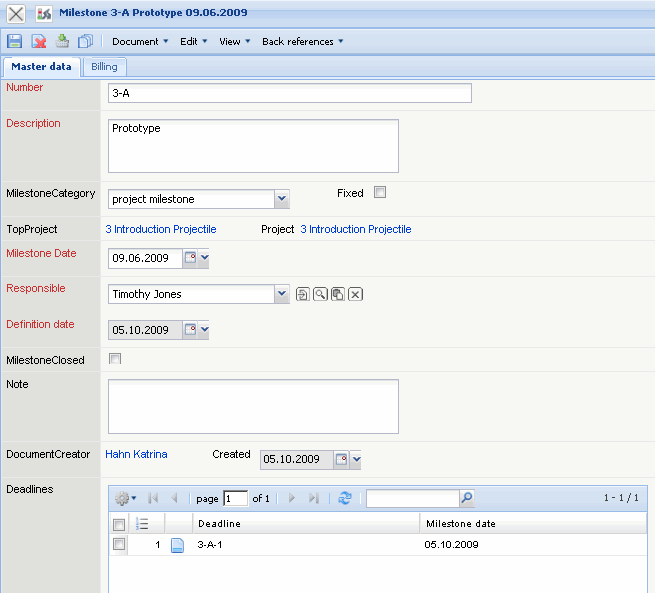Expand the MilestoneCategory dropdown

click(281, 199)
